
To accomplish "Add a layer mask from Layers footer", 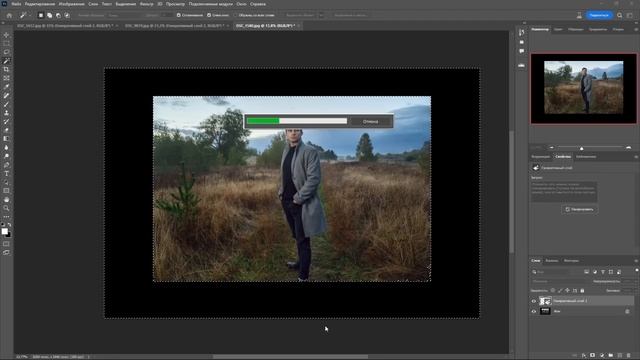I will coord(593,356).
